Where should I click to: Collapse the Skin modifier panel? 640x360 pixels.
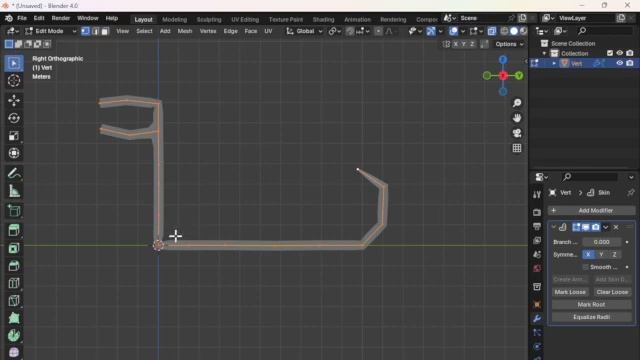[x=554, y=227]
